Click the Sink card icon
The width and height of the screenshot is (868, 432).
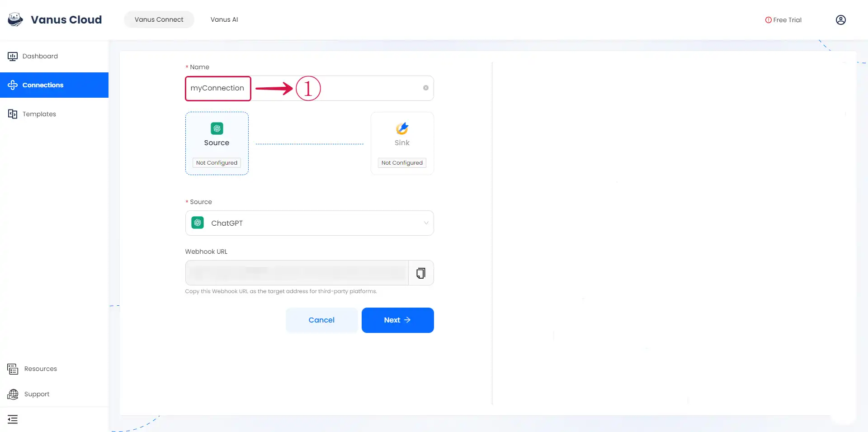pyautogui.click(x=402, y=128)
